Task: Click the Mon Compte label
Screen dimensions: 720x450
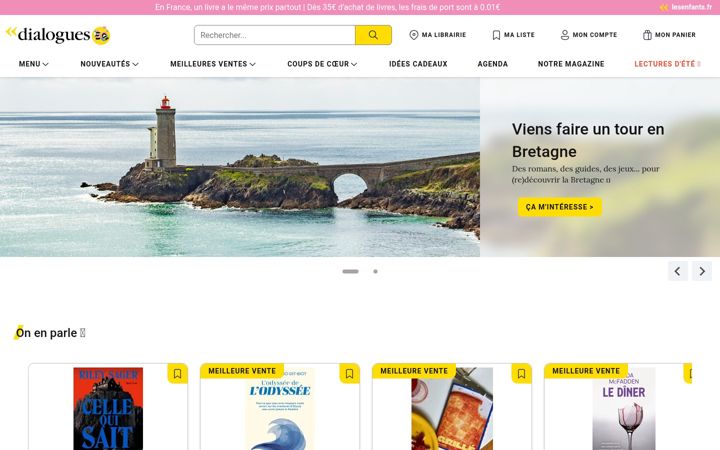Action: tap(595, 35)
